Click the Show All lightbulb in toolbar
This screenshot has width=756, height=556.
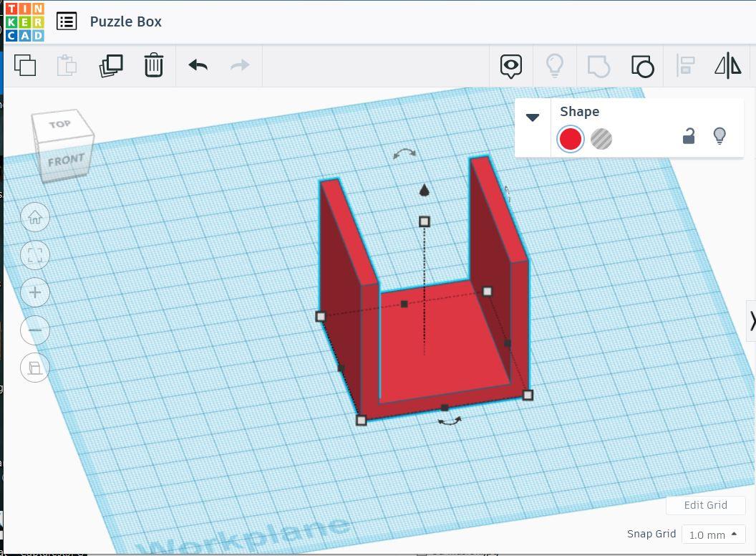point(554,66)
